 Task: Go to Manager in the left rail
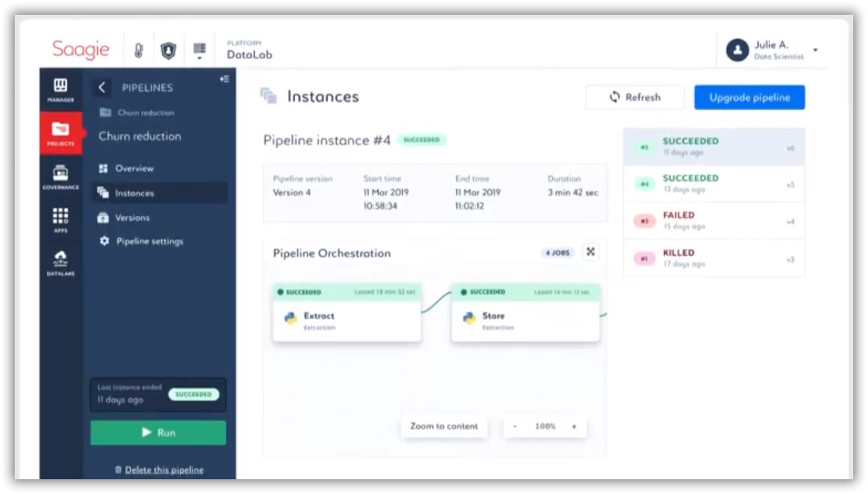click(x=60, y=90)
